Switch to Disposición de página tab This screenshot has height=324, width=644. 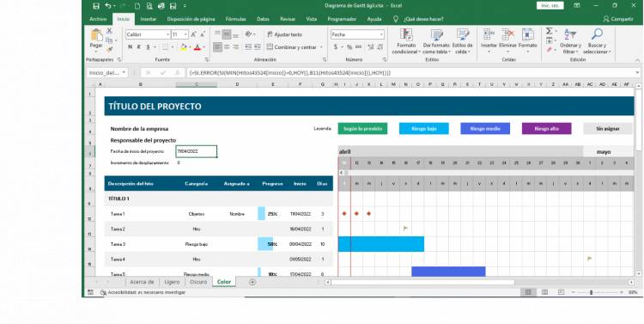tap(191, 19)
